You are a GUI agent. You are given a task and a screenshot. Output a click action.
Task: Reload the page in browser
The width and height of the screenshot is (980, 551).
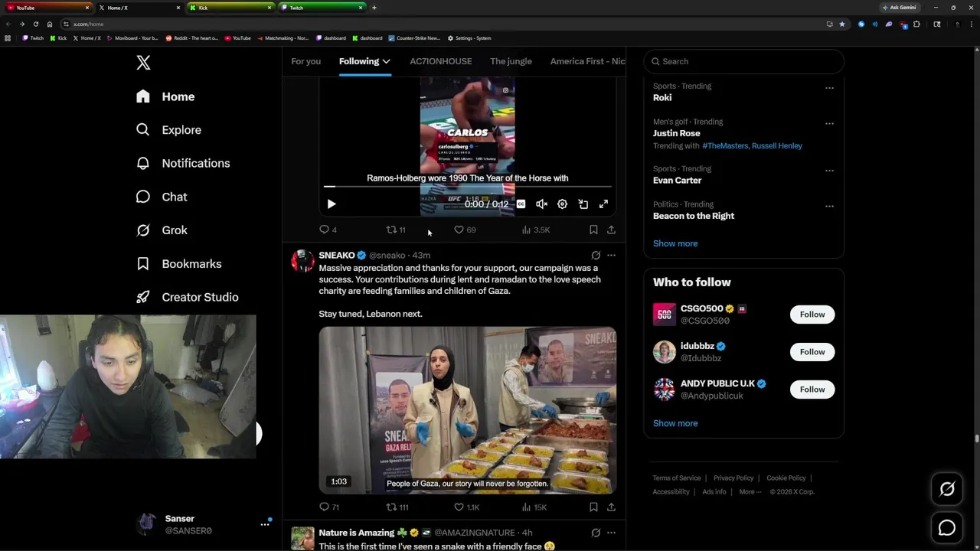tap(35, 24)
